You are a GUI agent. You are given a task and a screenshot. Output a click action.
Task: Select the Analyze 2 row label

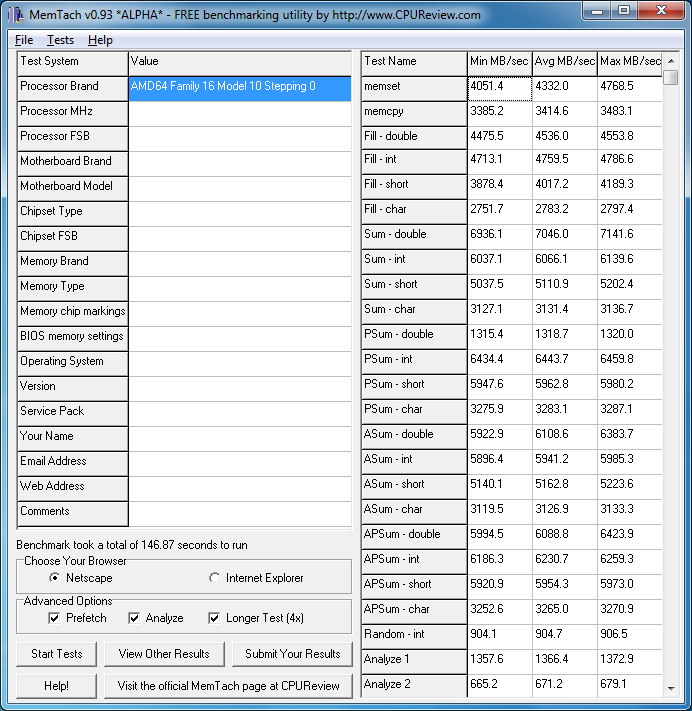414,686
